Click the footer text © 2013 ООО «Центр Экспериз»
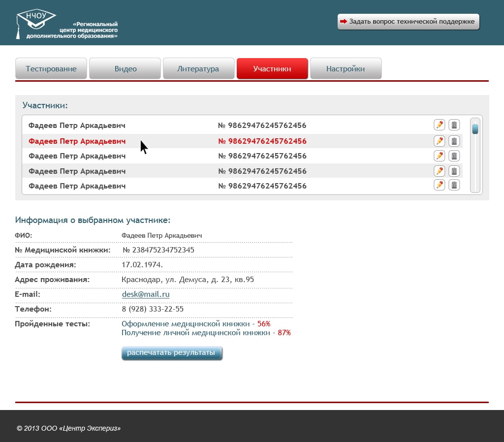The width and height of the screenshot is (504, 442). [x=68, y=428]
